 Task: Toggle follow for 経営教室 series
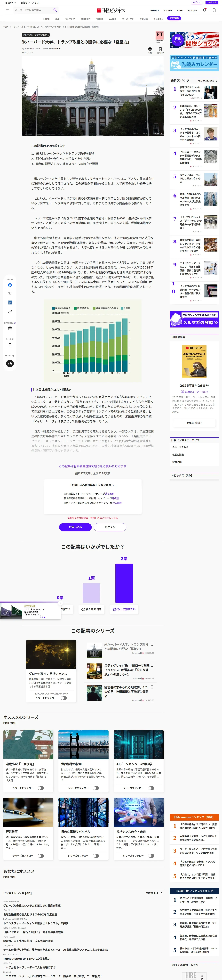pyautogui.click(x=41, y=856)
